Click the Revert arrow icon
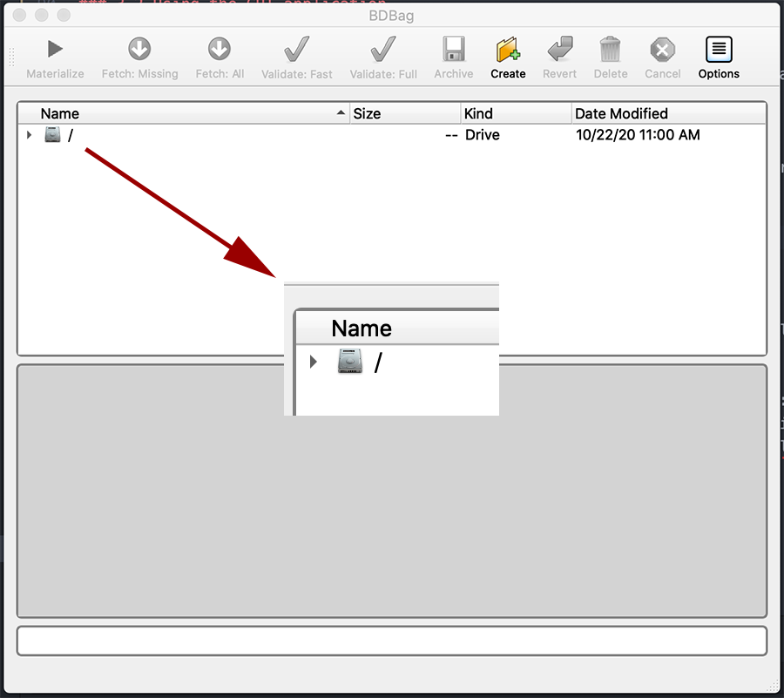 tap(560, 49)
